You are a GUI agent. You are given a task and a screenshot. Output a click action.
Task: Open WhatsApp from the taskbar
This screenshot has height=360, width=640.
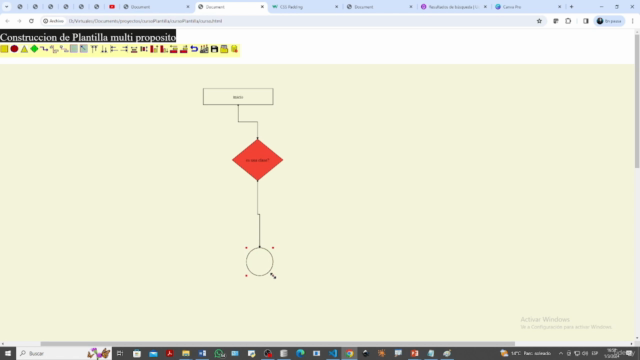click(x=219, y=353)
